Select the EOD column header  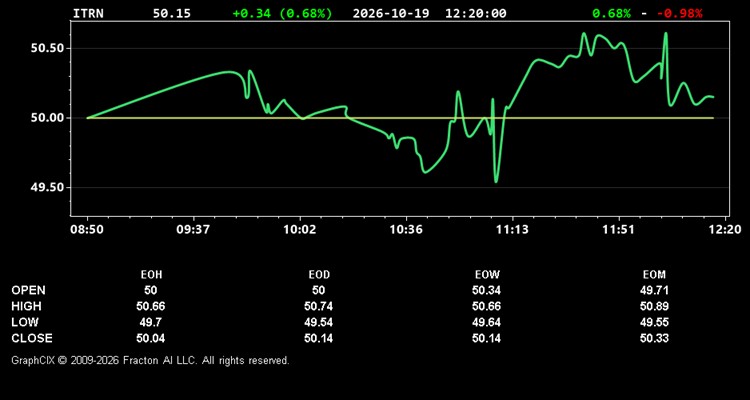pyautogui.click(x=319, y=275)
